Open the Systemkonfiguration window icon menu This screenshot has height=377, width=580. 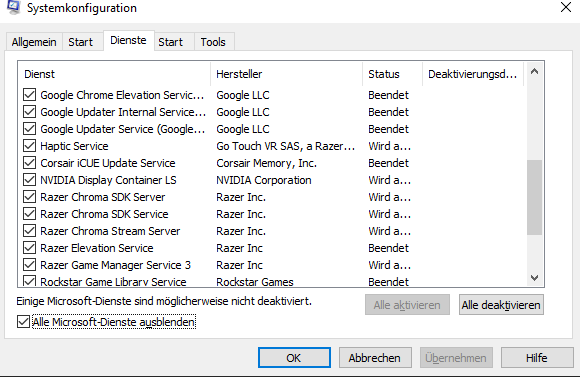14,7
